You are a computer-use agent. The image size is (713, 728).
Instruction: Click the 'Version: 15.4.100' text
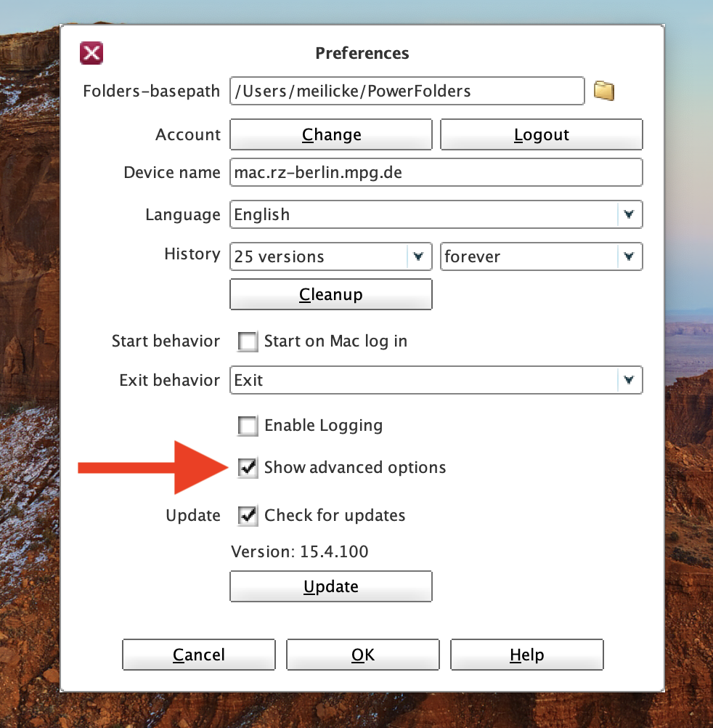pos(300,551)
